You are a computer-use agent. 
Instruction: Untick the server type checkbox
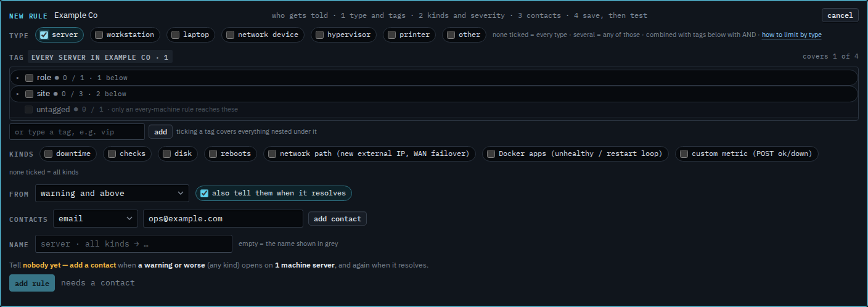point(44,35)
